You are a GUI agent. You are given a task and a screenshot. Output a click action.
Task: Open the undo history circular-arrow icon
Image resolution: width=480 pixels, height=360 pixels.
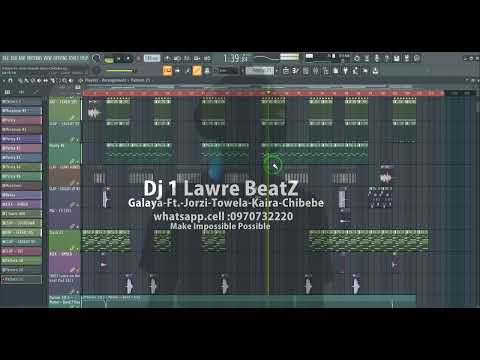357,58
